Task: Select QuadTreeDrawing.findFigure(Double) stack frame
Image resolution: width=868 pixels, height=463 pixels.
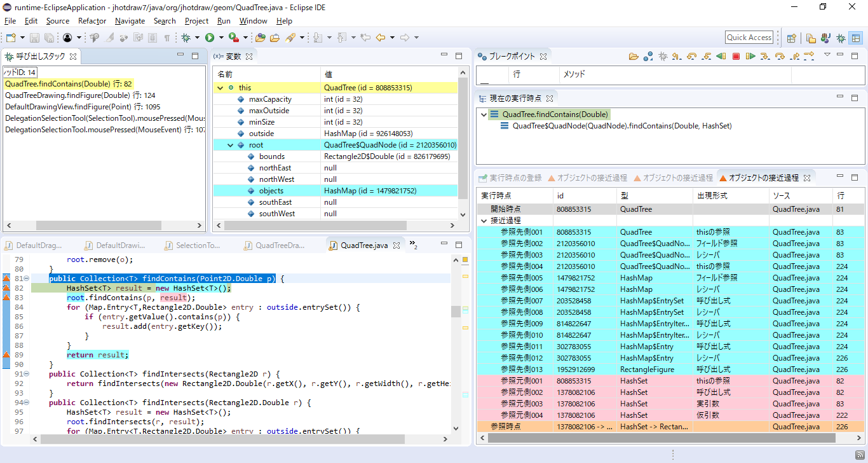Action: [x=80, y=95]
